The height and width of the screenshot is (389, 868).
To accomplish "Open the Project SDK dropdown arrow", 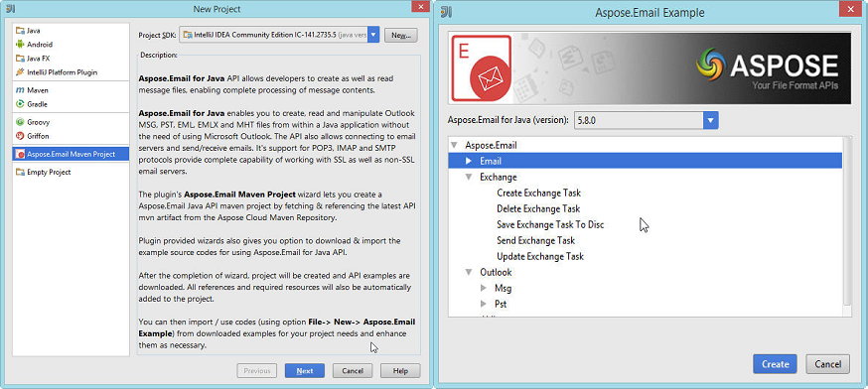I will click(x=373, y=35).
